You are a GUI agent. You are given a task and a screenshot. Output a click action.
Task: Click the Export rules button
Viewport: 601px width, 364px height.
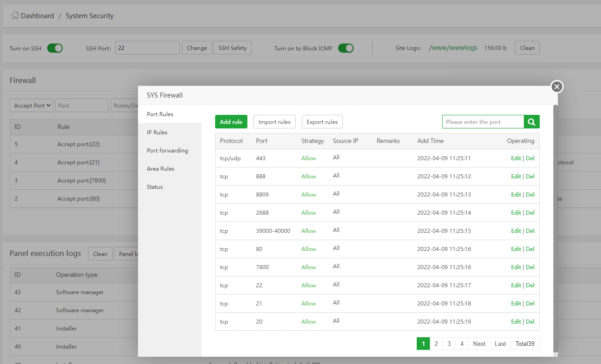322,122
